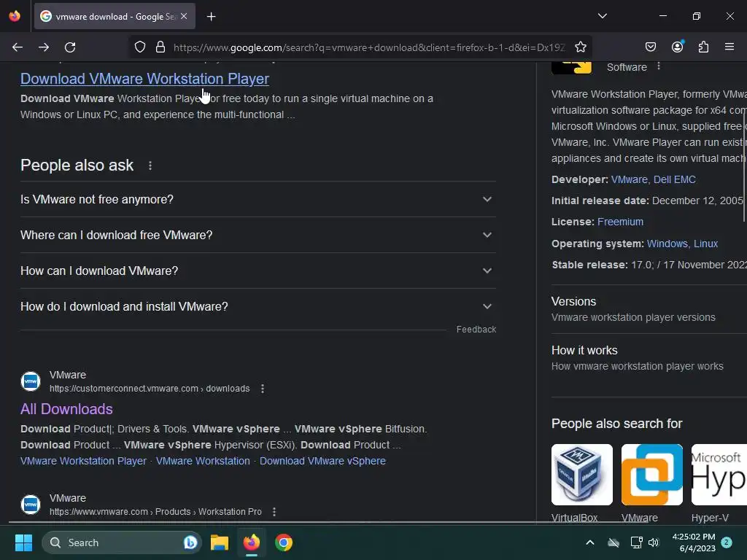Click VMware favicon of All Downloads result
The width and height of the screenshot is (747, 560).
click(31, 381)
